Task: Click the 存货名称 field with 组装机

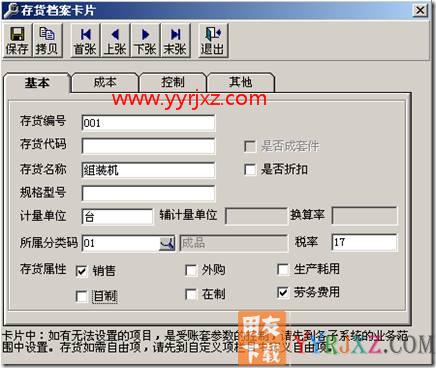Action: (148, 170)
